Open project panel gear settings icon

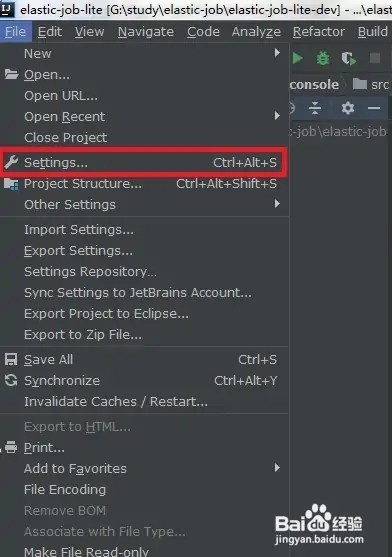[348, 108]
